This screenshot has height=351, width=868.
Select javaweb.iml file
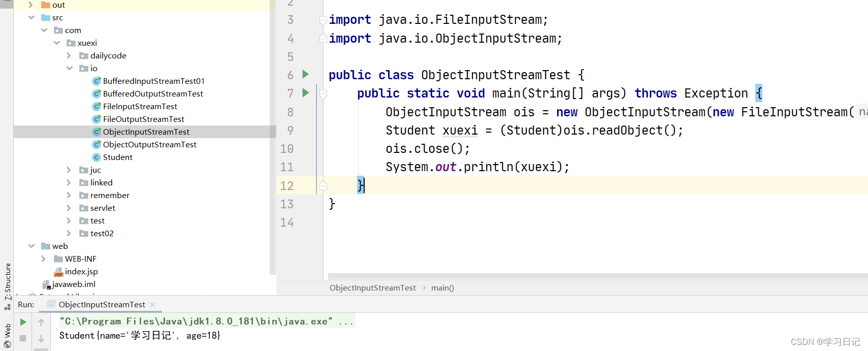pyautogui.click(x=74, y=284)
